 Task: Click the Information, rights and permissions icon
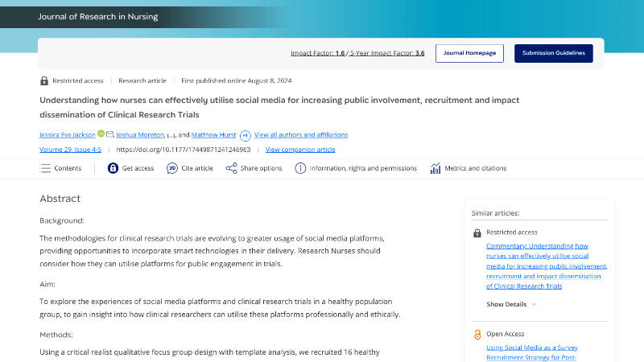(x=300, y=168)
